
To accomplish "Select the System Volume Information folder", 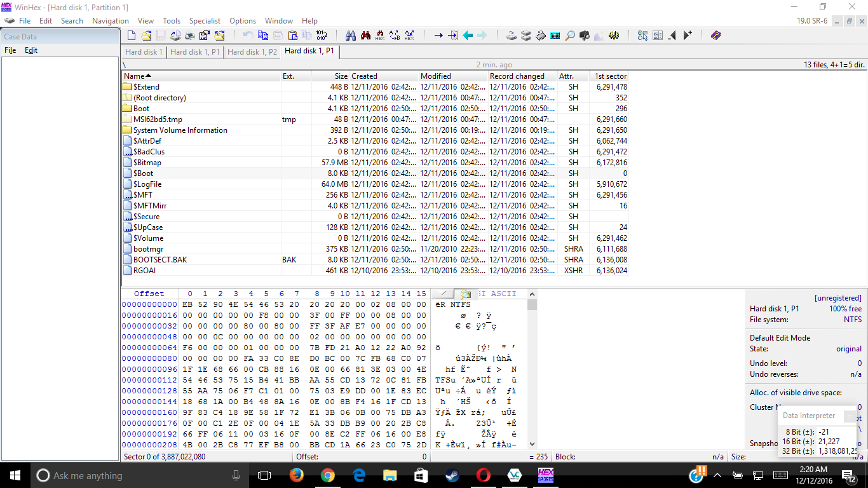I will [375, 130].
